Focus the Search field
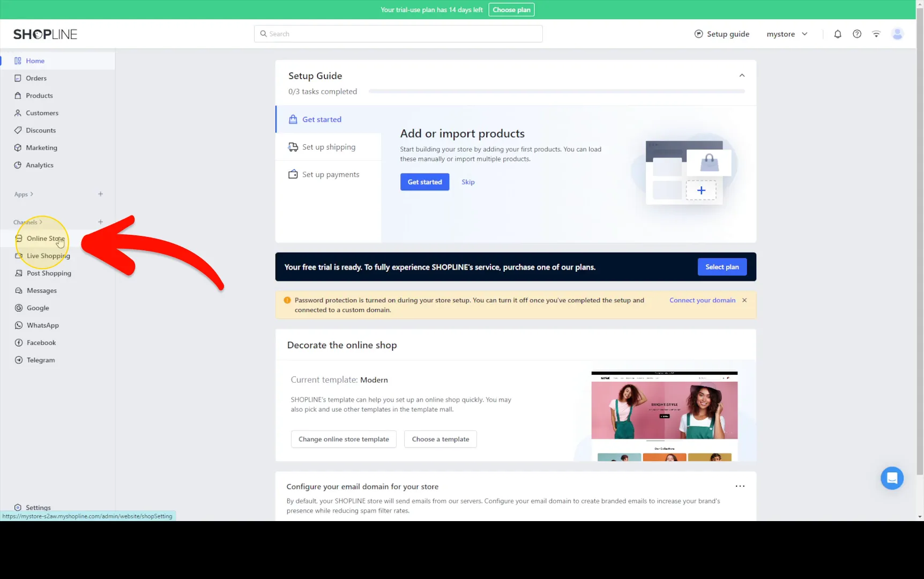This screenshot has width=924, height=579. pyautogui.click(x=398, y=34)
